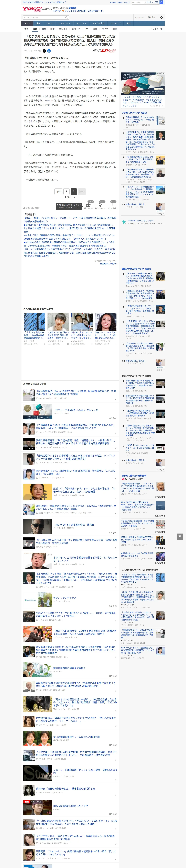Click the 記事に関する報告 link
Screen dimensions: 186x868
coord(31,208)
